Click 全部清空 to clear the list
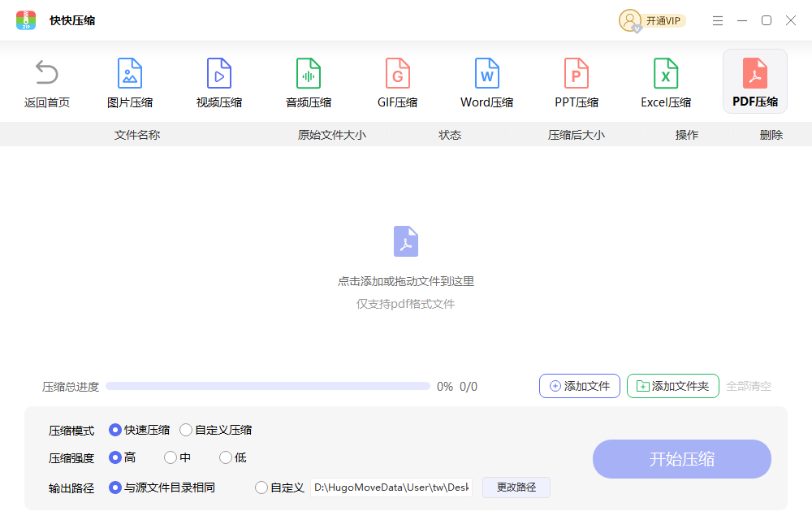This screenshot has width=812, height=520. (749, 386)
